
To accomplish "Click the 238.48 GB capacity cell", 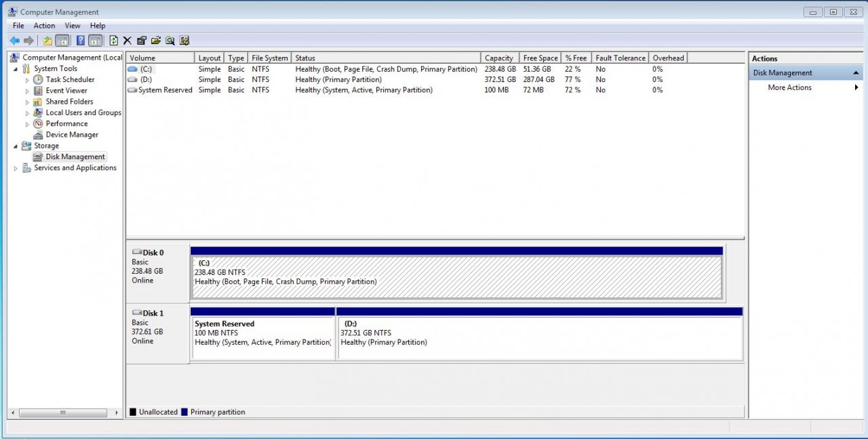I will [500, 69].
